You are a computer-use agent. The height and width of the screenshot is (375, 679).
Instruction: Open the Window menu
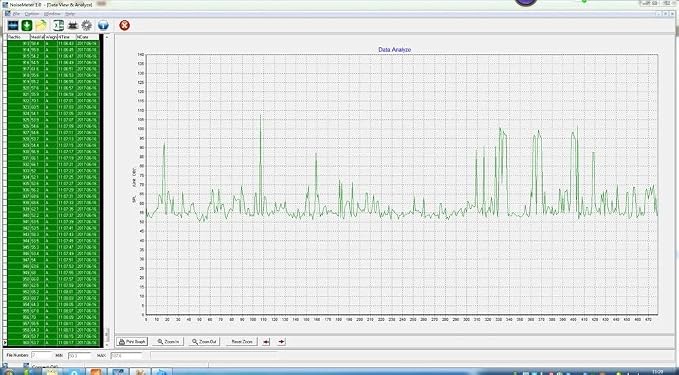[53, 14]
